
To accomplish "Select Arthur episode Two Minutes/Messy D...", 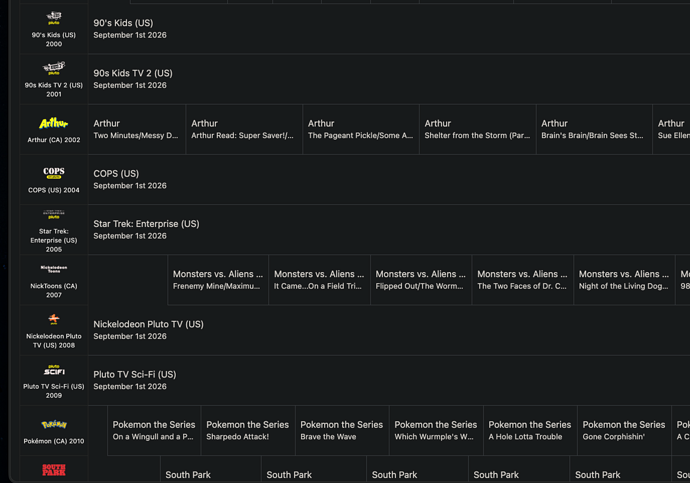I will pyautogui.click(x=137, y=129).
